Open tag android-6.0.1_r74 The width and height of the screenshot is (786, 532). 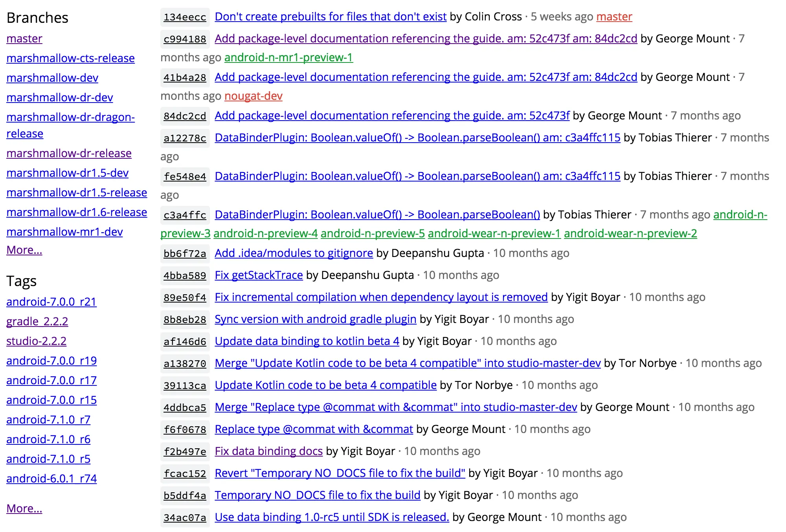pos(51,479)
